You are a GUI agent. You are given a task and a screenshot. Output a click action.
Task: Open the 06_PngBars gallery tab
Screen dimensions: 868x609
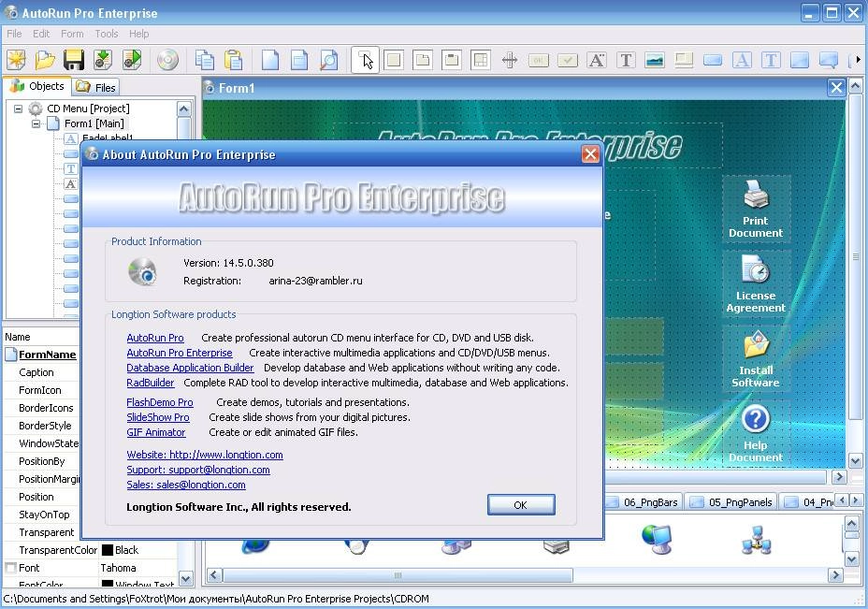[x=644, y=502]
